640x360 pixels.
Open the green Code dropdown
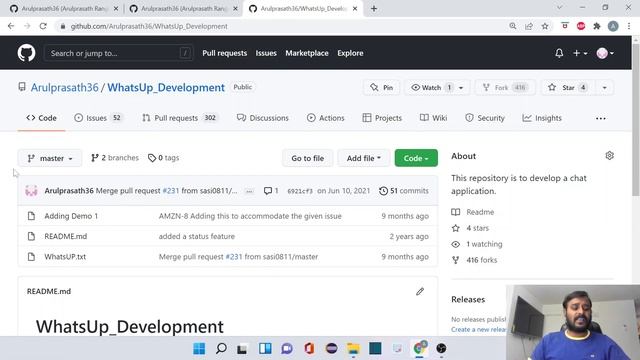(416, 158)
